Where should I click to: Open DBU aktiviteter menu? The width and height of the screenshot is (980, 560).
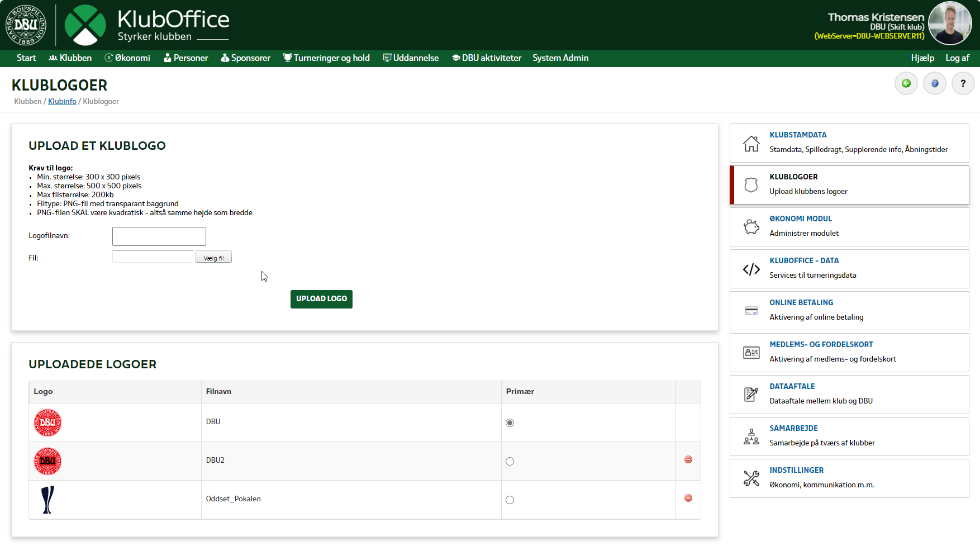tap(486, 58)
